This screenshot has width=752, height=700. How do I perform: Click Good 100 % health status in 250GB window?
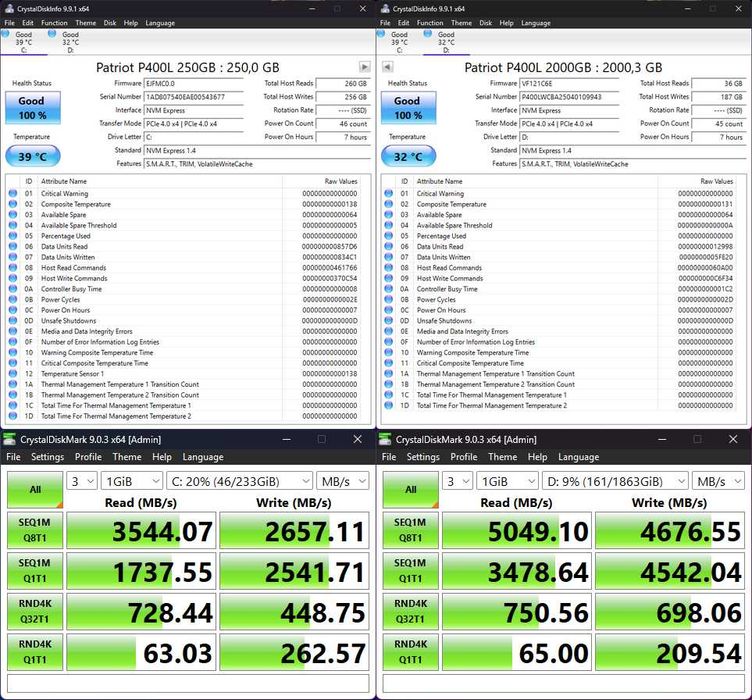click(x=33, y=108)
